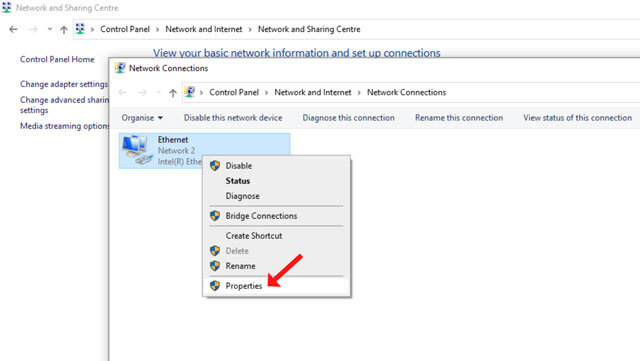Expand chevron after Network and Internet in Sharing Centre
Viewport: 640px width, 361px height.
tap(250, 29)
